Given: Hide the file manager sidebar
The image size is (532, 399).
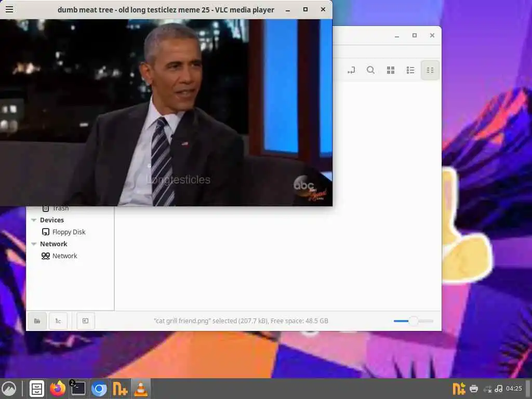Looking at the screenshot, I should 86,321.
